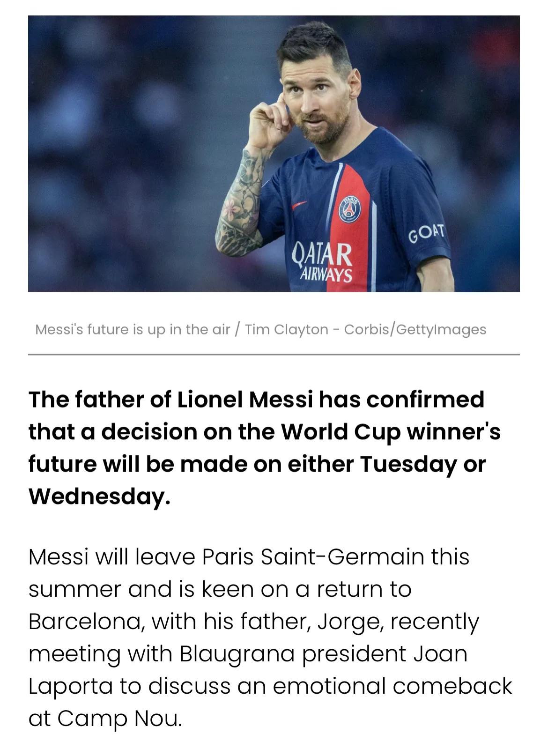548x756 pixels.
Task: Select the 'Tim Clayton' photo credit
Action: click(x=287, y=329)
